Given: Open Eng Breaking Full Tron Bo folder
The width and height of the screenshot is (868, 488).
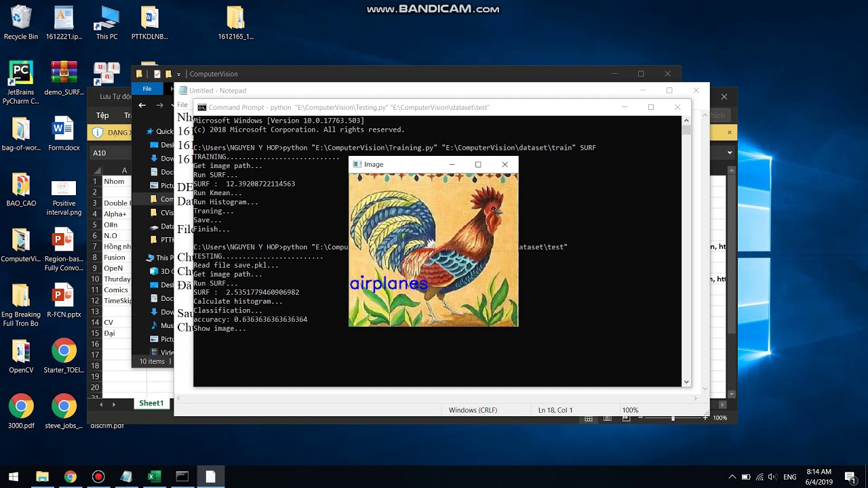Looking at the screenshot, I should pos(21,305).
